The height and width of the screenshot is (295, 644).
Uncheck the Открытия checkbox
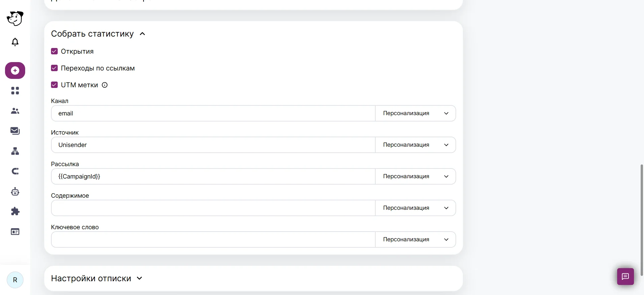click(x=54, y=51)
